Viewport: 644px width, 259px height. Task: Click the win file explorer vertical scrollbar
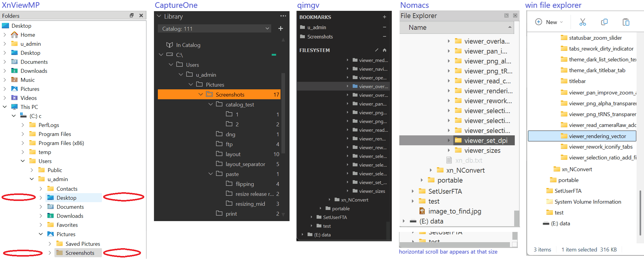click(640, 213)
